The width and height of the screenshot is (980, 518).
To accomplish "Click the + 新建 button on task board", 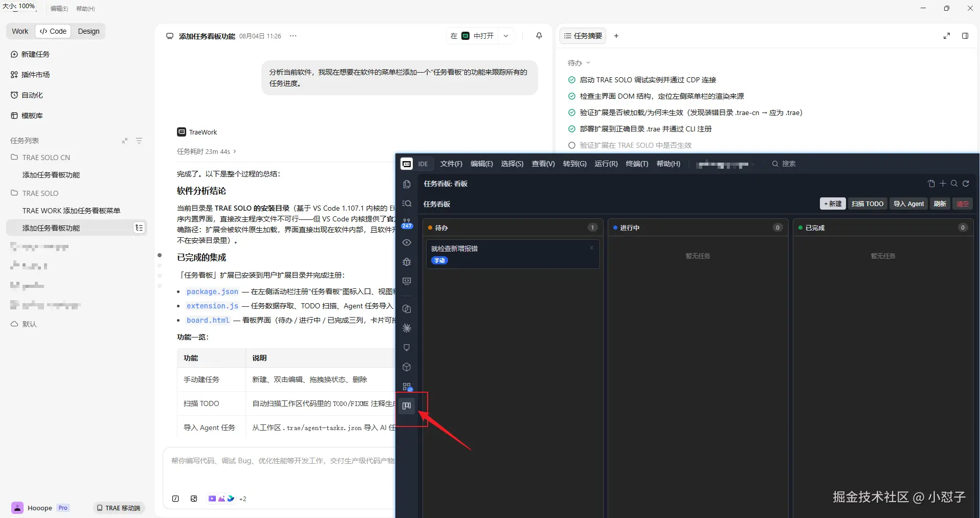I will point(833,204).
